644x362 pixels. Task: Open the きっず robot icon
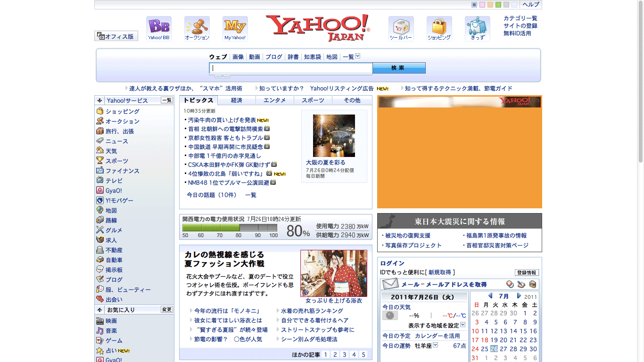pos(478,28)
